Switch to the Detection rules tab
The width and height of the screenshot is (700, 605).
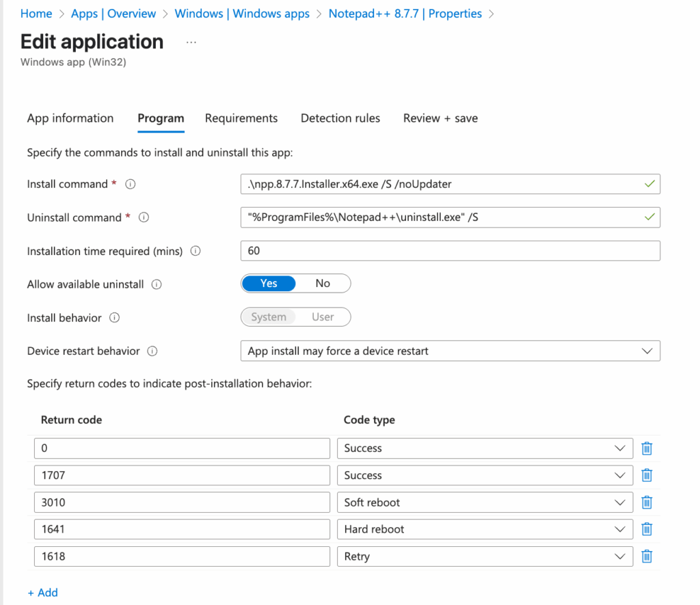(340, 118)
